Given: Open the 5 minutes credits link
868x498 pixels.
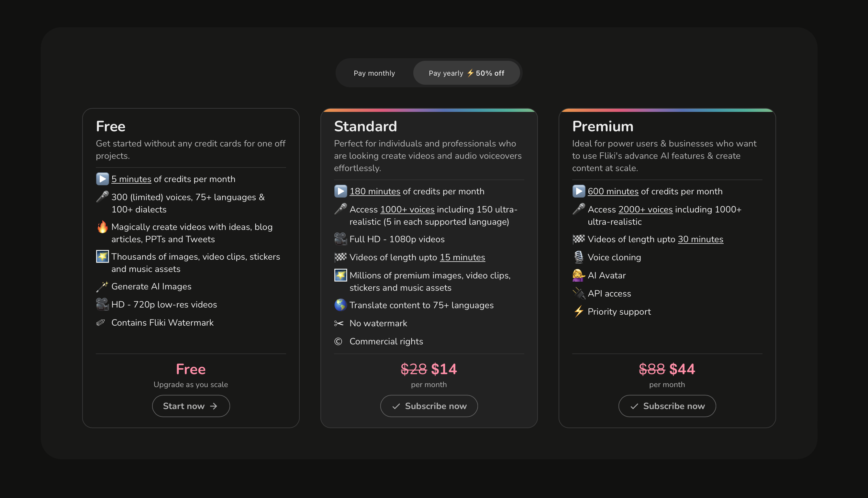Looking at the screenshot, I should click(x=131, y=179).
